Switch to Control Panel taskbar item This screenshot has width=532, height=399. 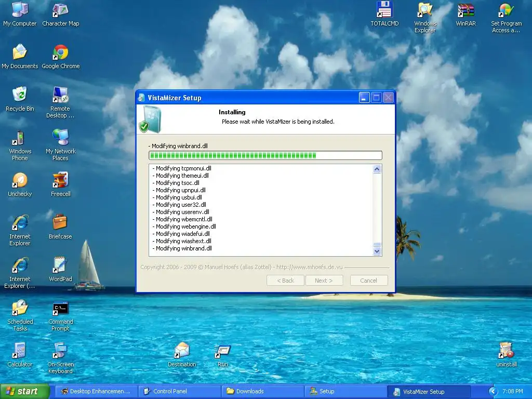tap(179, 392)
